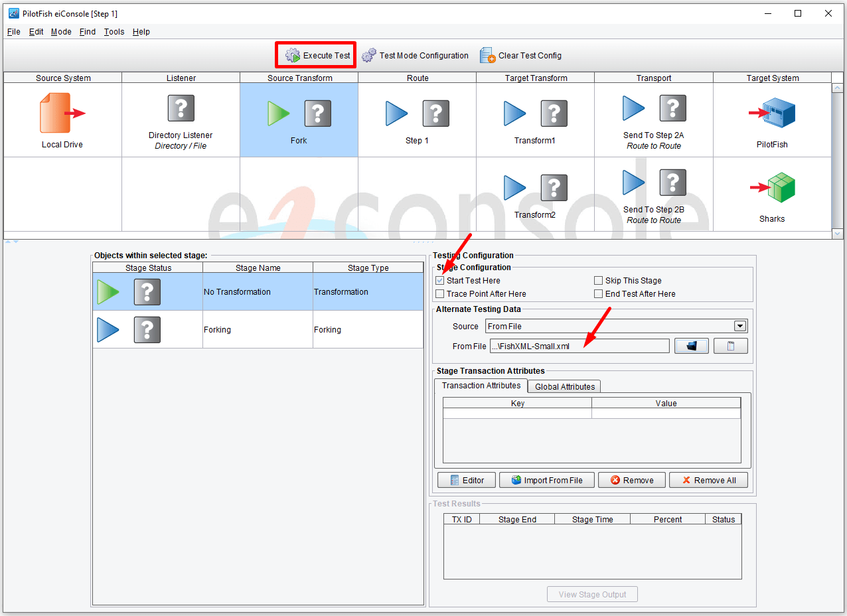The height and width of the screenshot is (616, 847).
Task: Switch to the Transaction Attributes tab
Action: click(481, 386)
